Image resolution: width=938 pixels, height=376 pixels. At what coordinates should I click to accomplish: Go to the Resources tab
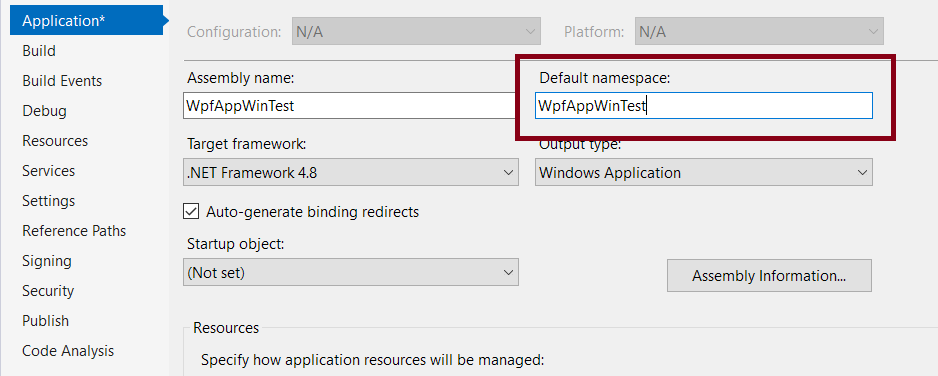pyautogui.click(x=55, y=140)
